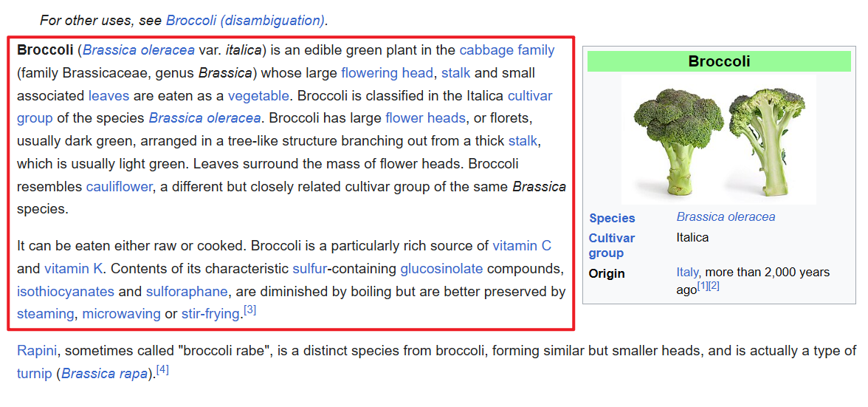Click the flower heads link
Screen dimensions: 868x407
point(425,118)
